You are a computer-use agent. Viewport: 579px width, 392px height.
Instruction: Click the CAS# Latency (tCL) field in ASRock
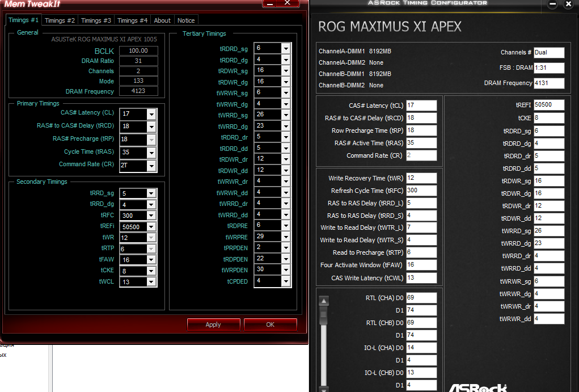(421, 106)
